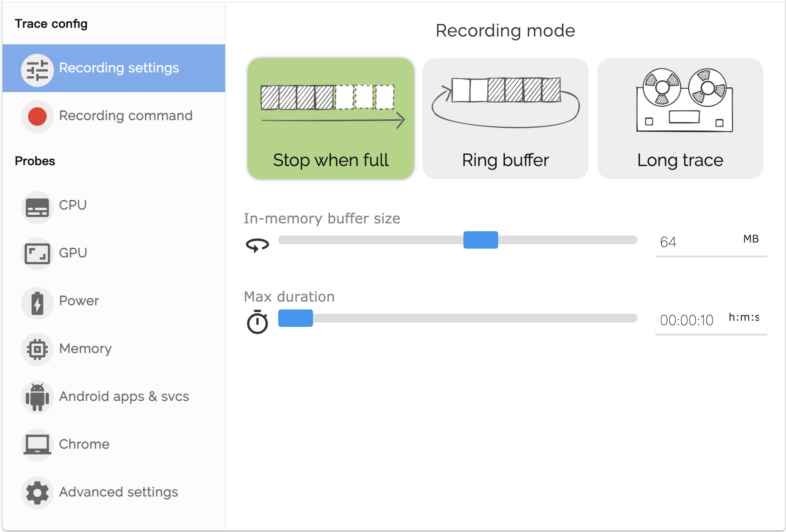
Task: Choose Ring buffer recording mode
Action: [x=506, y=118]
